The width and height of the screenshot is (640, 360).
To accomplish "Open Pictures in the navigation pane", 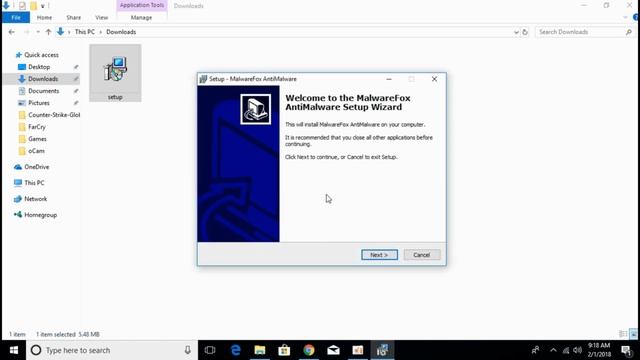I will pos(39,103).
